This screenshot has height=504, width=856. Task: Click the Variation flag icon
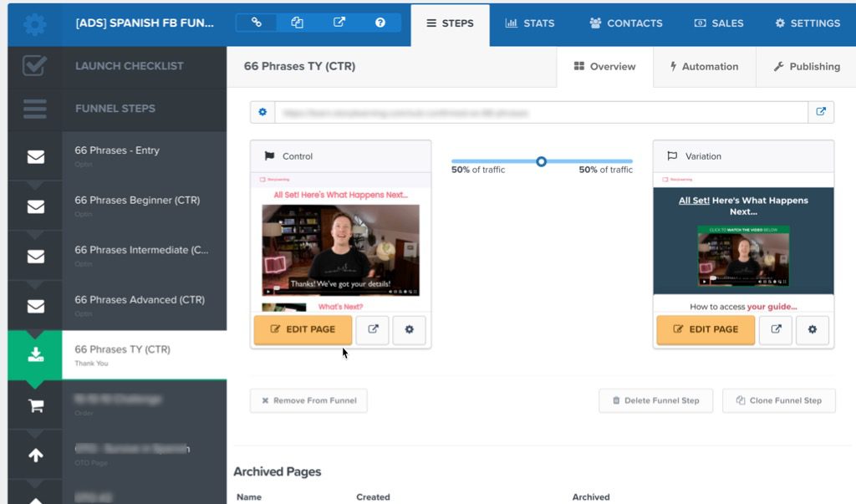[x=672, y=155]
